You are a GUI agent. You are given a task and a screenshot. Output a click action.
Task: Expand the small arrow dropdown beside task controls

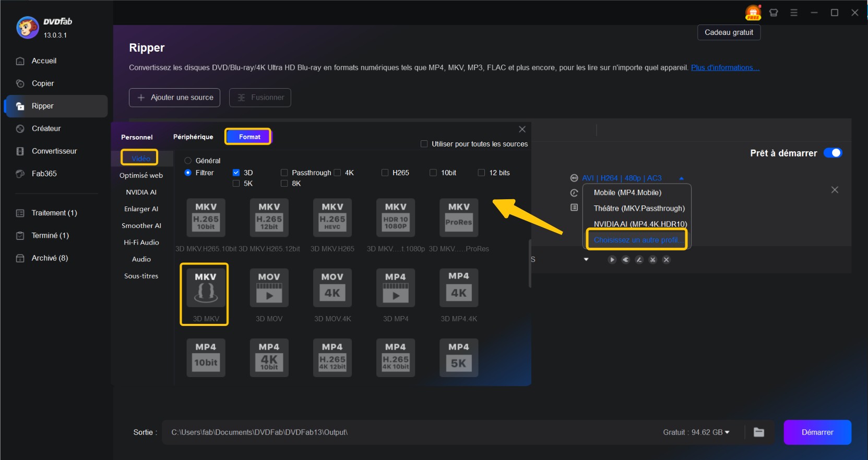(x=586, y=259)
